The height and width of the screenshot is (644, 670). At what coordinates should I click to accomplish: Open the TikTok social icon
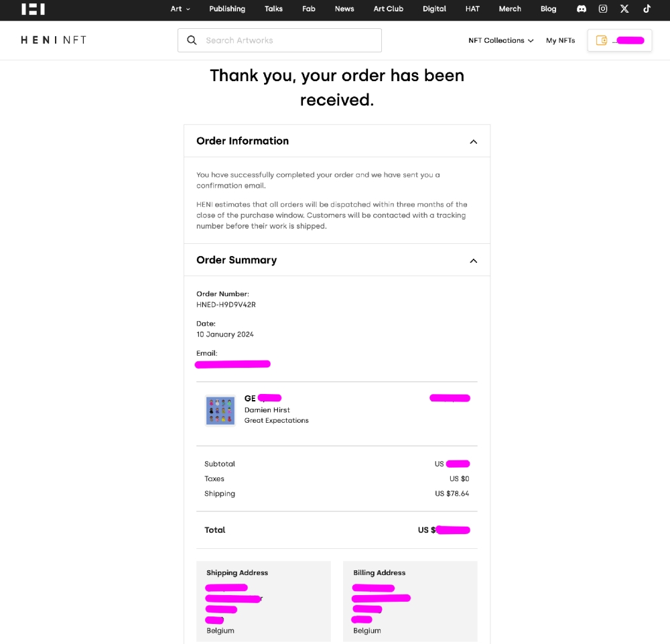coord(647,9)
